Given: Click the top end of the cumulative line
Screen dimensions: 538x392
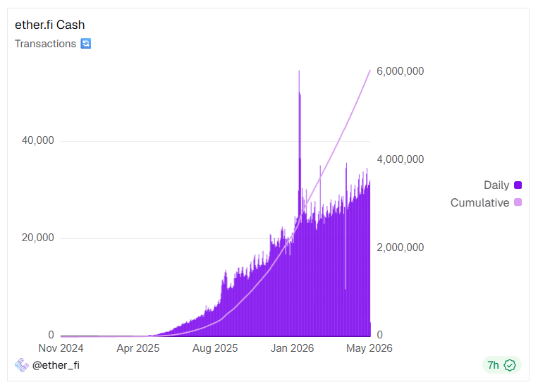Looking at the screenshot, I should pyautogui.click(x=370, y=71).
